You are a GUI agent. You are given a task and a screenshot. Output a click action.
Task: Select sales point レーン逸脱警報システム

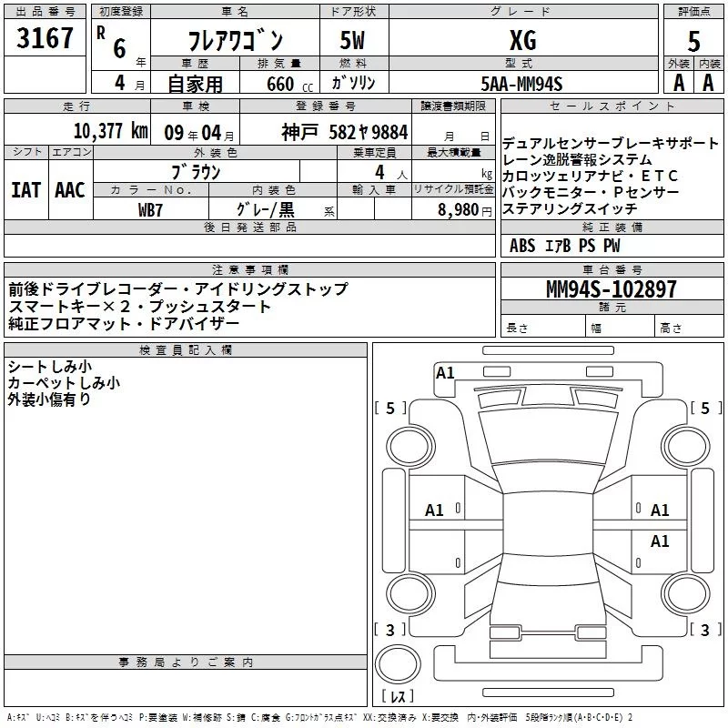coord(577,160)
